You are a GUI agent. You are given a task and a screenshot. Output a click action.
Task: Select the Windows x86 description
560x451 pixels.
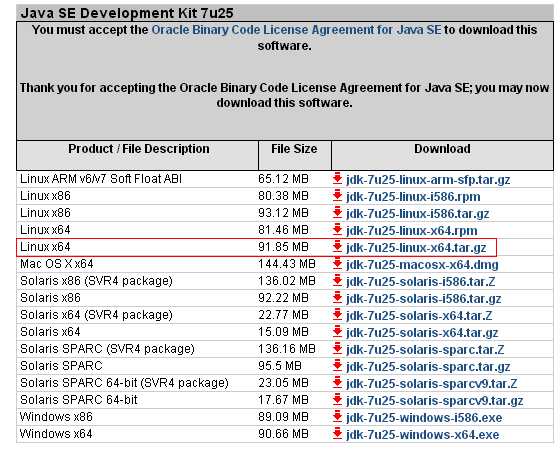tap(56, 417)
